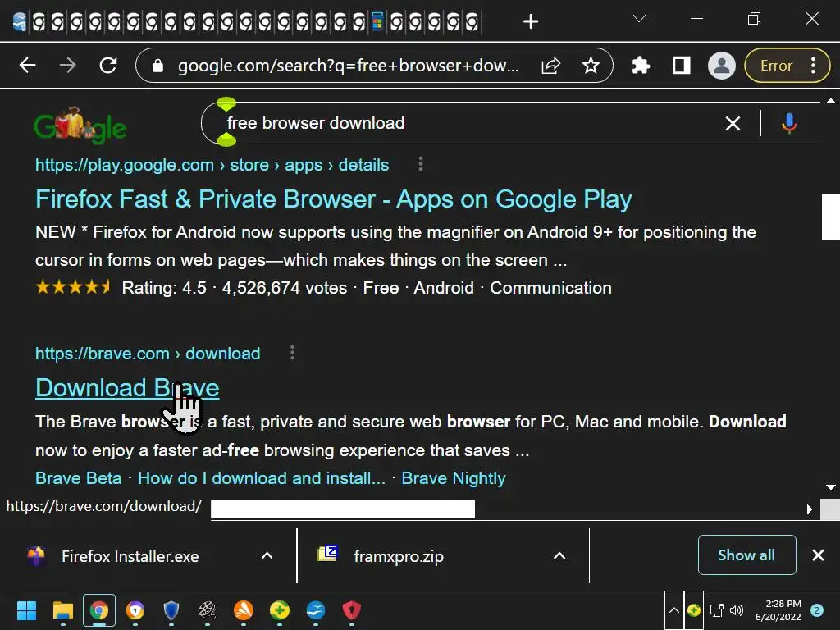Viewport: 840px width, 630px height.
Task: Open File Explorer from the taskbar
Action: coord(62,610)
